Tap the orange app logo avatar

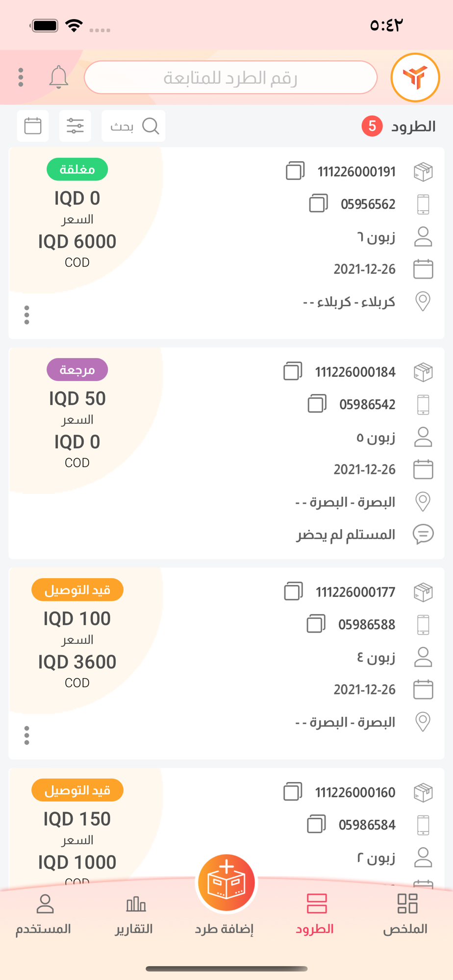tap(415, 77)
